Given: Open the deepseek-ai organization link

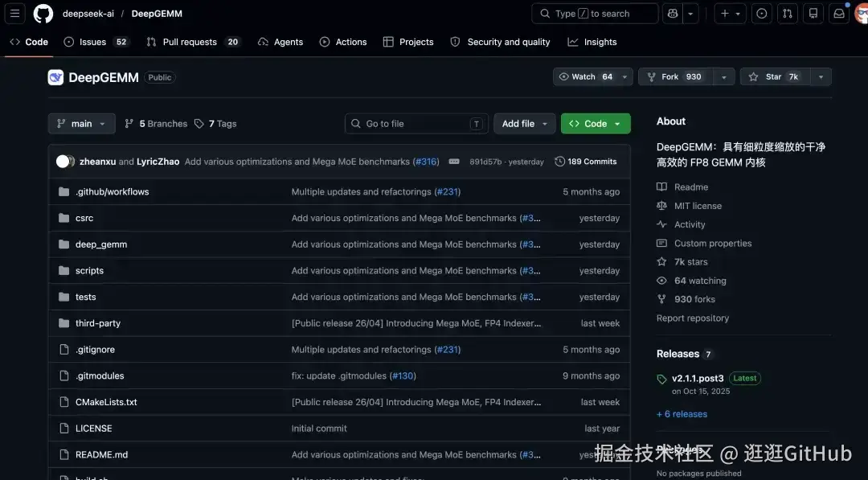Looking at the screenshot, I should pos(88,14).
